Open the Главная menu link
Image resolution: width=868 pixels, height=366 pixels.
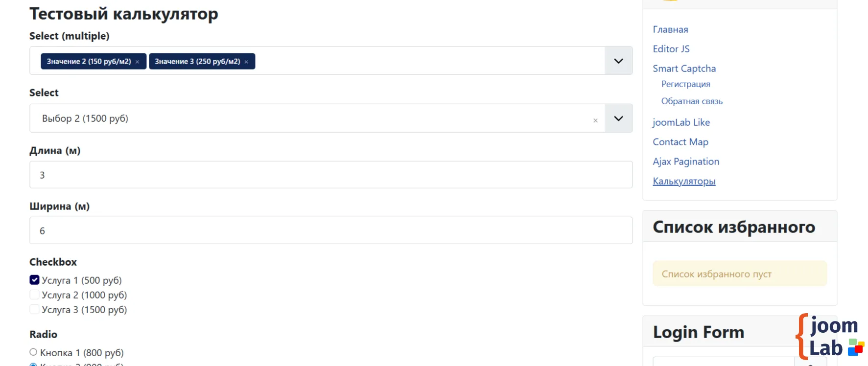pyautogui.click(x=670, y=29)
